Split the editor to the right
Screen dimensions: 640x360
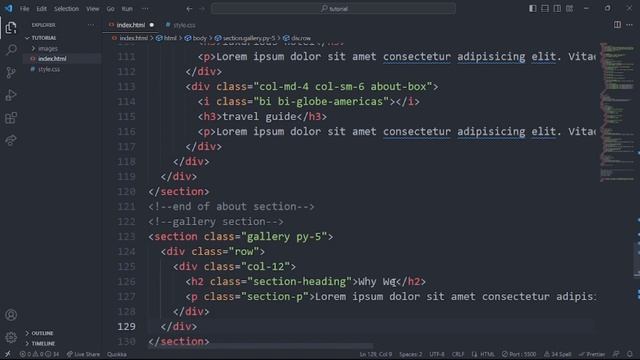617,25
